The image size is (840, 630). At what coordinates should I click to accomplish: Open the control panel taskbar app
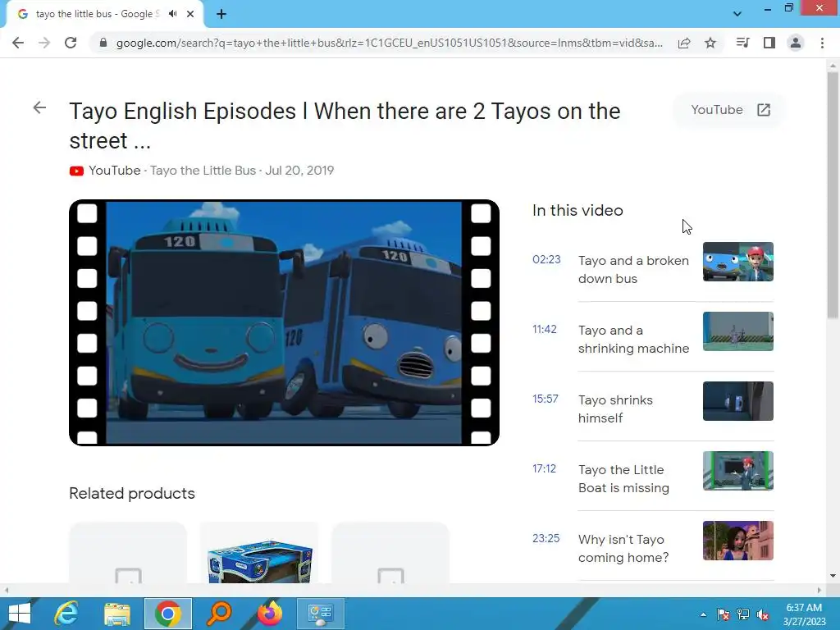click(321, 614)
